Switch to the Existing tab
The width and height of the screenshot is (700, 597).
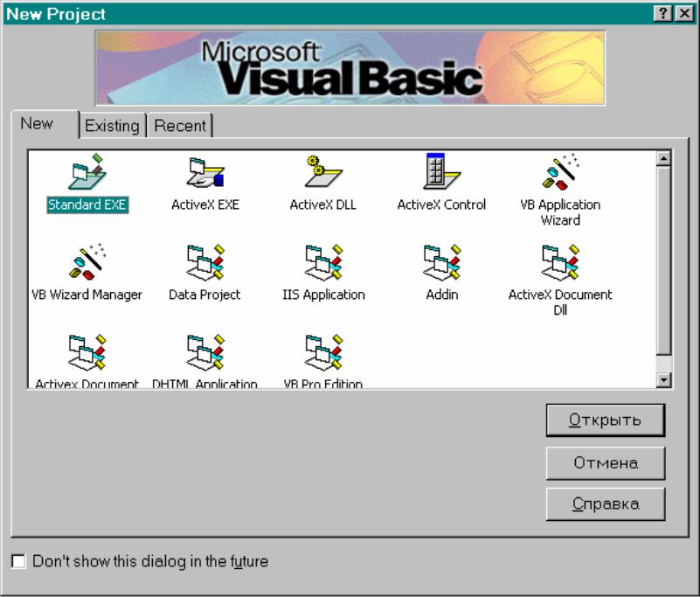pyautogui.click(x=112, y=126)
